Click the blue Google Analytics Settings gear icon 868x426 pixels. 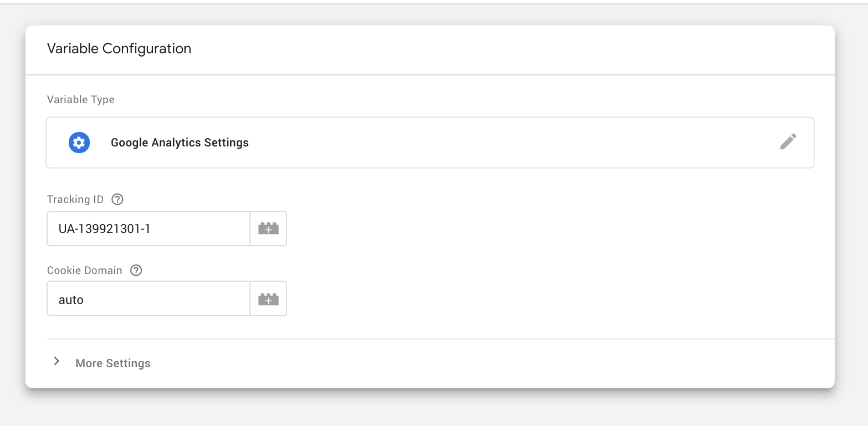point(79,143)
